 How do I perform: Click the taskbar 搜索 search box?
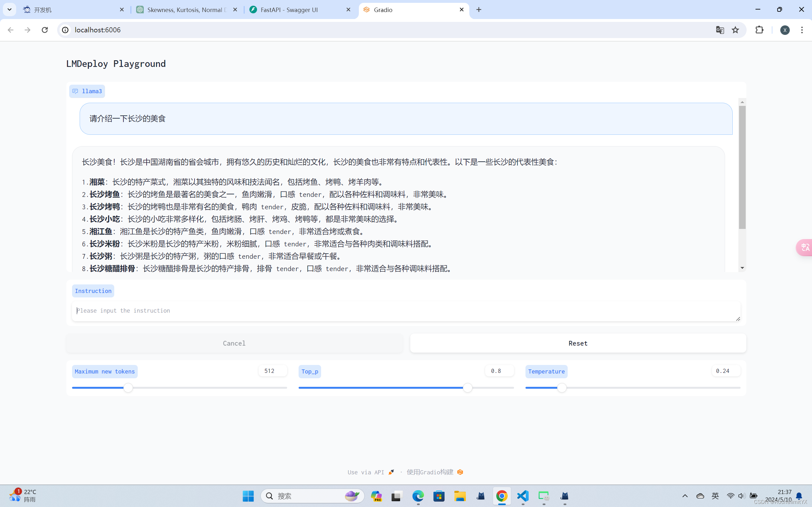tap(312, 496)
